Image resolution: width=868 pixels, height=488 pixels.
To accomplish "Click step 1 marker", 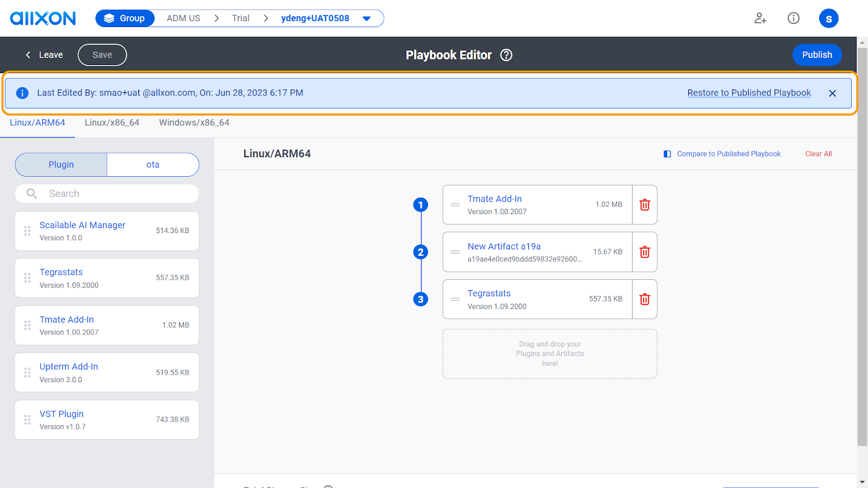I will 420,205.
